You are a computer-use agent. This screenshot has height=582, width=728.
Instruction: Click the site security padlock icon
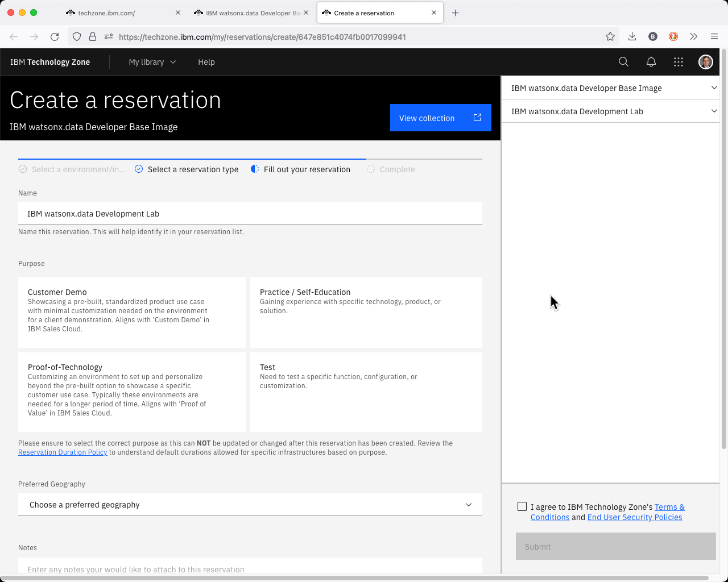[x=93, y=36]
